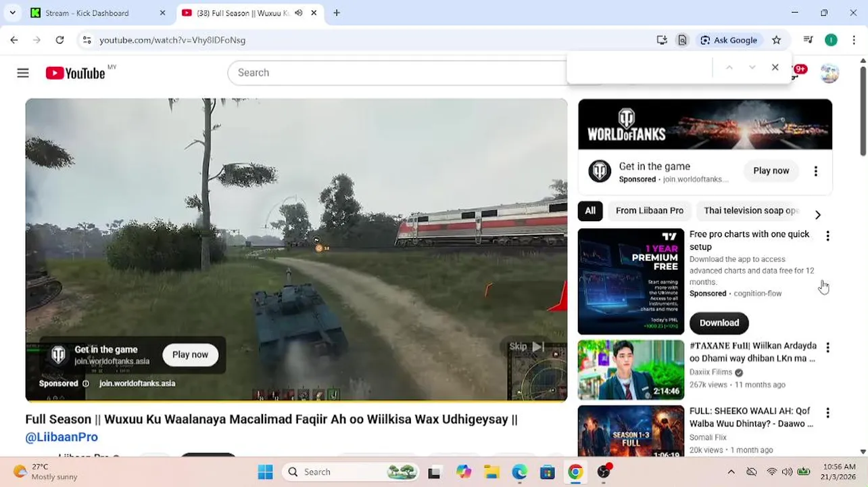This screenshot has height=487, width=868.
Task: Open the media controls icon in toolbar
Action: click(808, 40)
